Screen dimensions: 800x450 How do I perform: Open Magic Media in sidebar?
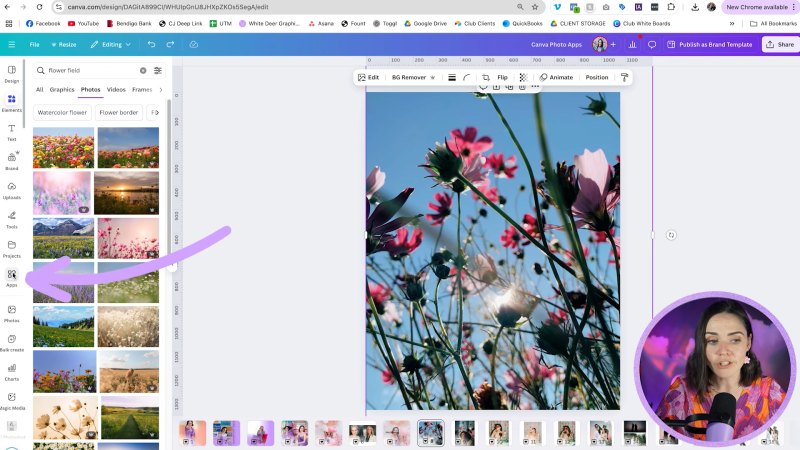tap(12, 401)
